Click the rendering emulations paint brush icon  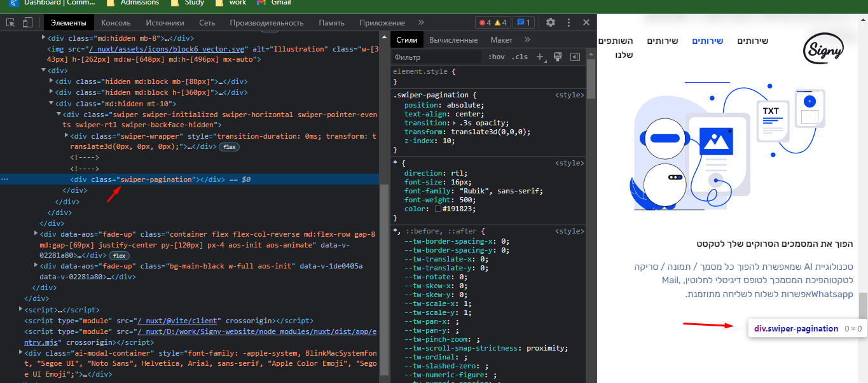pos(558,57)
